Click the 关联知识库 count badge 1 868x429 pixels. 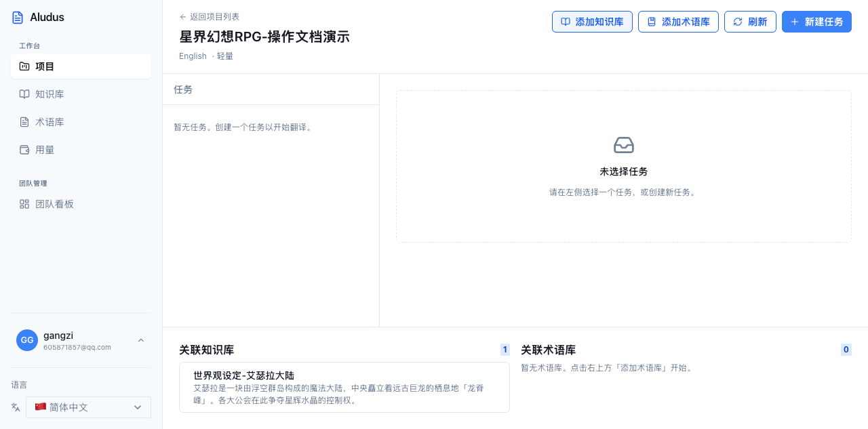pyautogui.click(x=505, y=350)
